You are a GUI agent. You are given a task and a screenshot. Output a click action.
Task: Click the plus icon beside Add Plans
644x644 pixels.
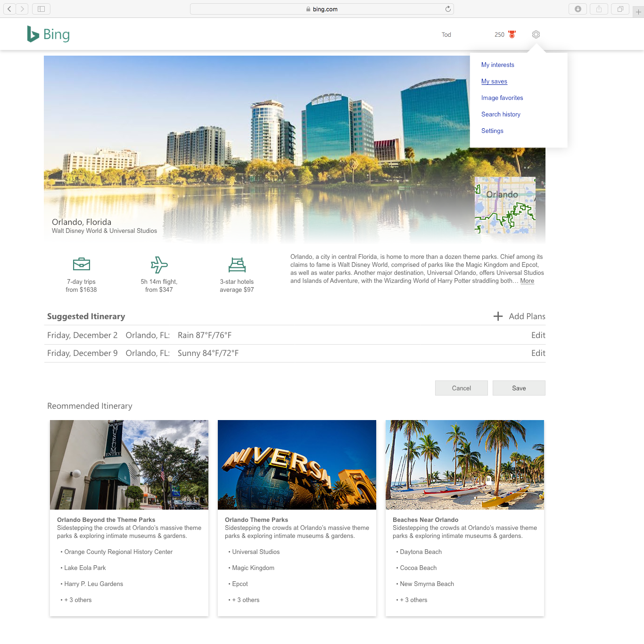click(x=498, y=316)
